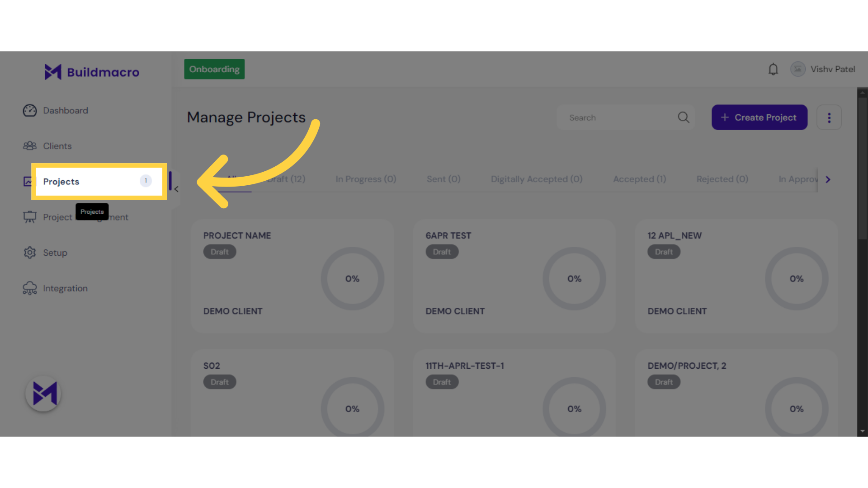Open the Integration section icon
Screen dimensions: 868x488
[x=30, y=288]
